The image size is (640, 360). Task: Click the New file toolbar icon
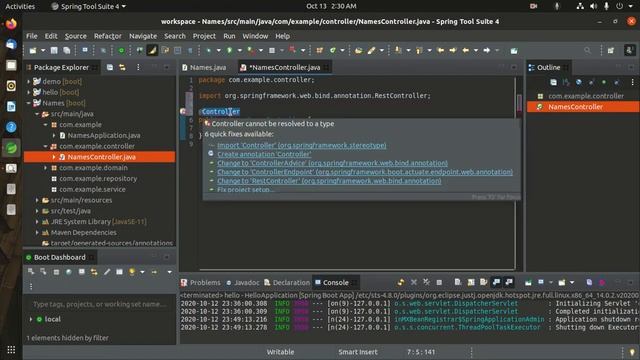click(x=33, y=50)
